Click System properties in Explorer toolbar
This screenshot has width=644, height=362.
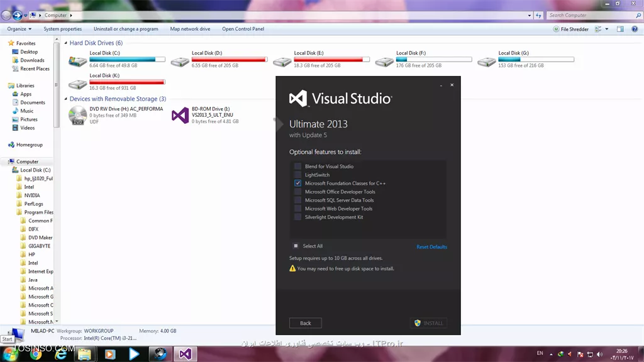[x=62, y=29]
